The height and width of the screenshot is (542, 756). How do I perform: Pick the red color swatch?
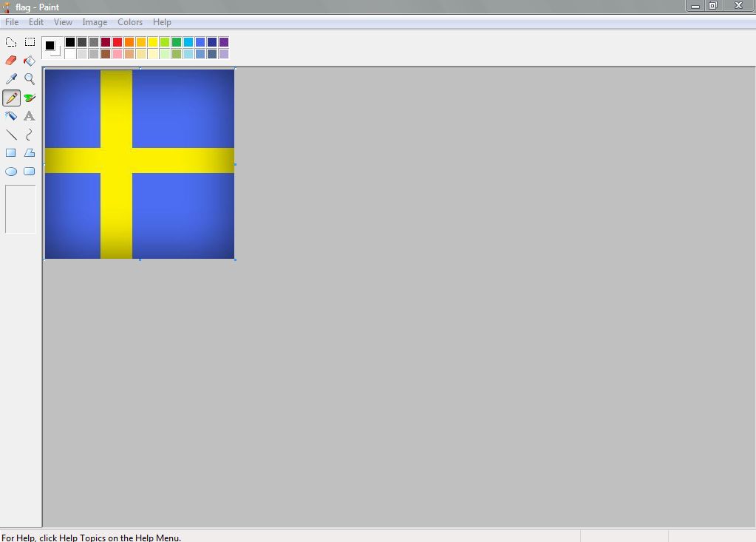pyautogui.click(x=118, y=42)
